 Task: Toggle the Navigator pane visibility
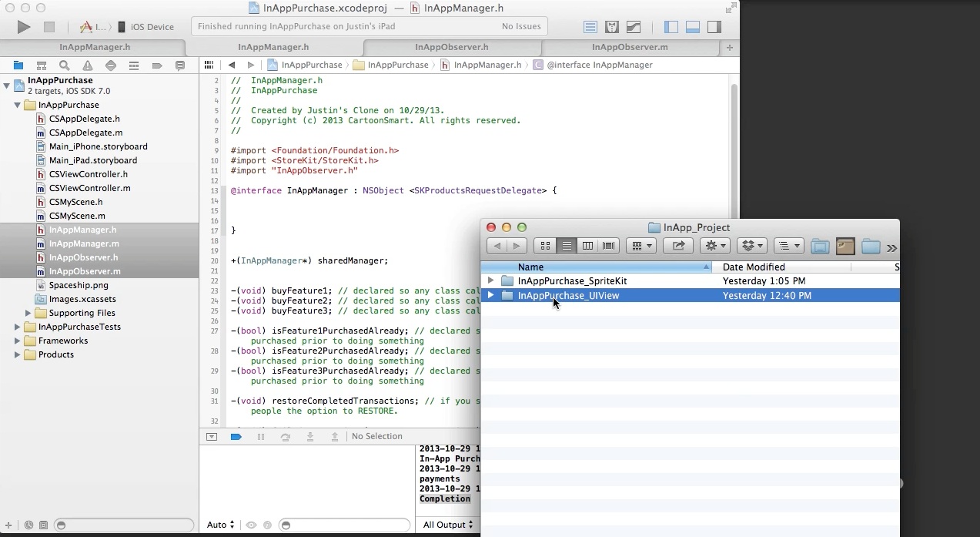671,27
